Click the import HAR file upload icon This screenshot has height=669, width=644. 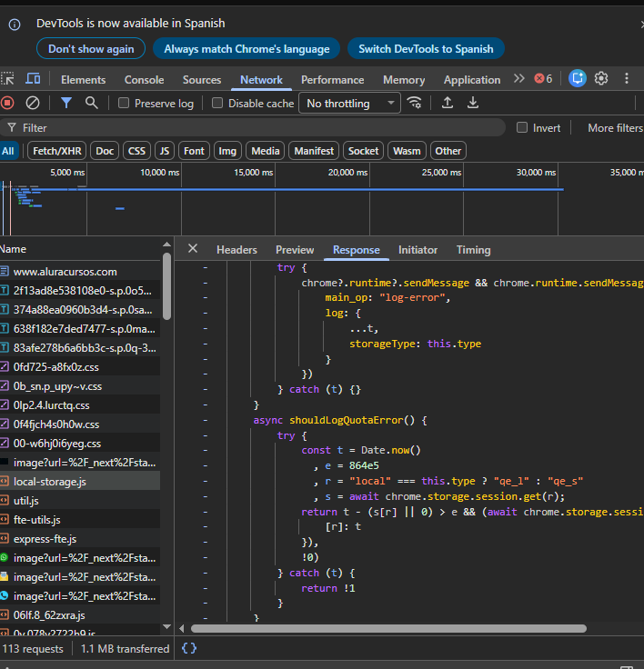448,103
